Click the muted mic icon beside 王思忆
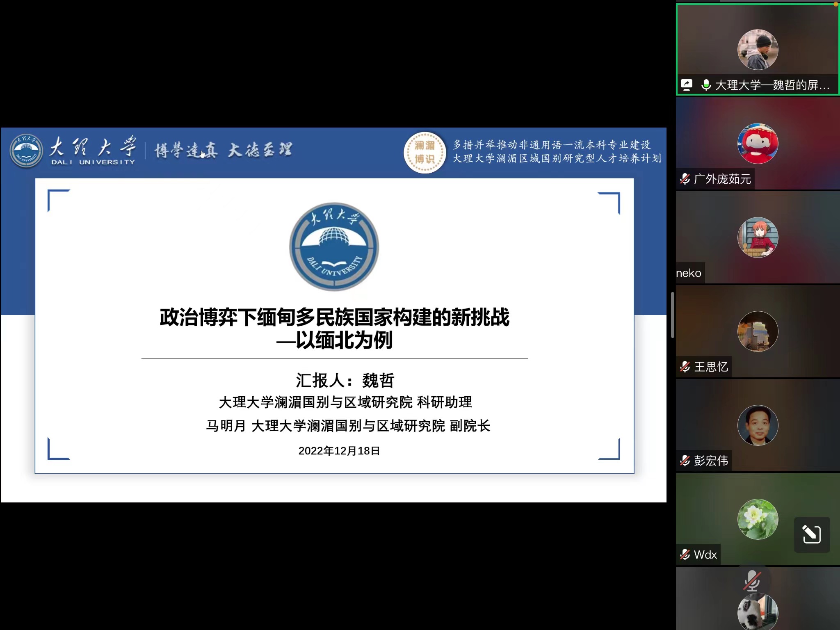 pyautogui.click(x=685, y=367)
